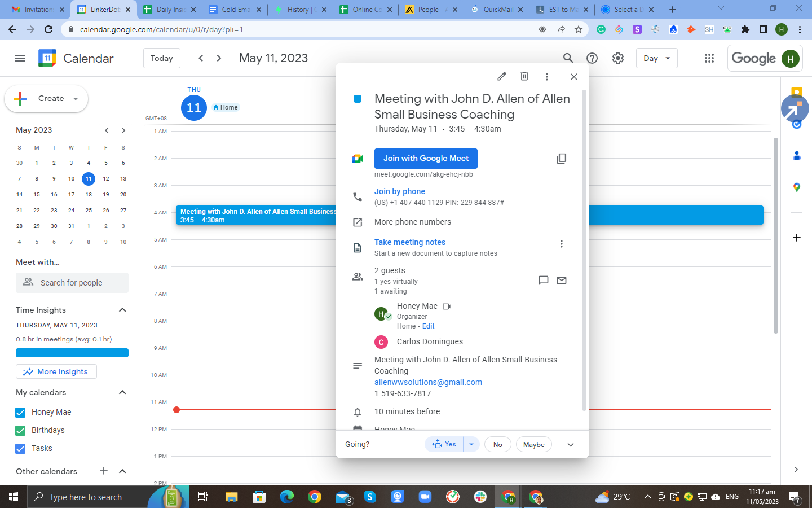The width and height of the screenshot is (812, 508).
Task: Switch to the LinkerDot browser tab
Action: pos(103,10)
